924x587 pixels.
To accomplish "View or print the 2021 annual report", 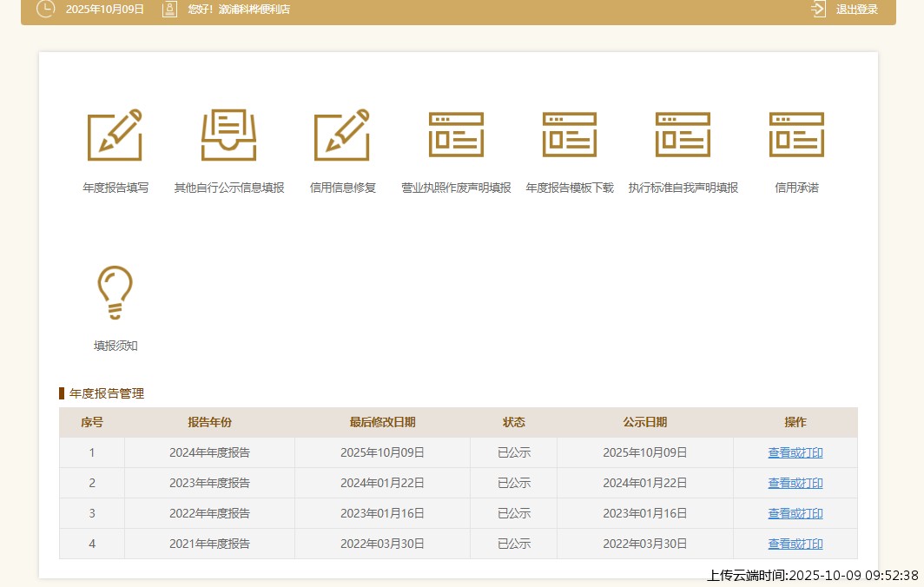I will click(795, 544).
